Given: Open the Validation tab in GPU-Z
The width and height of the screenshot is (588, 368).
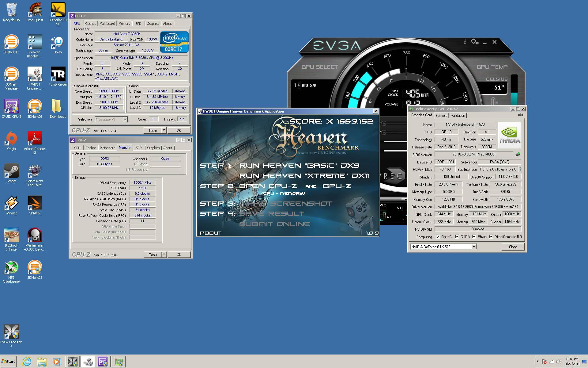Looking at the screenshot, I should click(458, 116).
